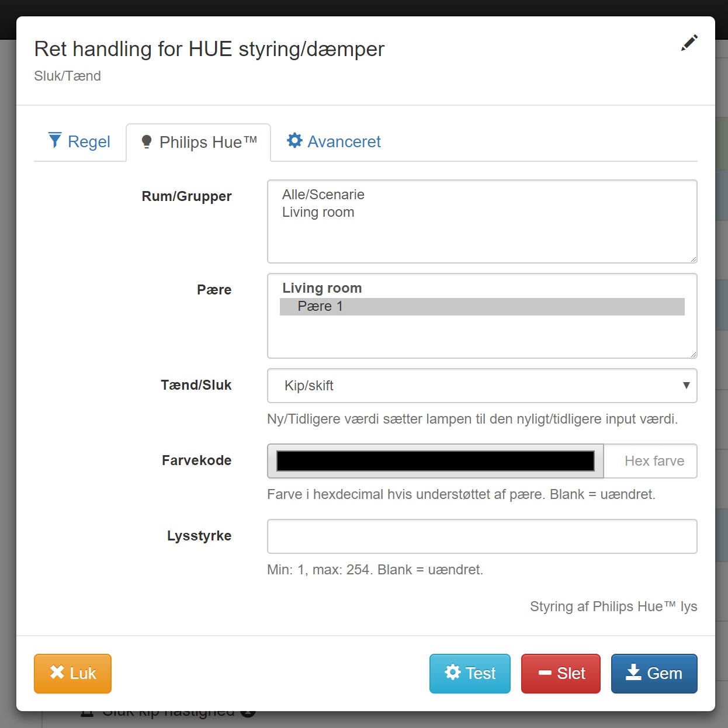The image size is (728, 728).
Task: Open the black Farvekode color picker
Action: [435, 461]
